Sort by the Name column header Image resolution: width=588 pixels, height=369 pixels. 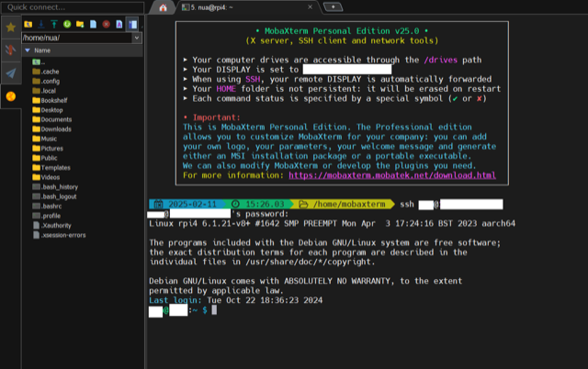(x=82, y=50)
